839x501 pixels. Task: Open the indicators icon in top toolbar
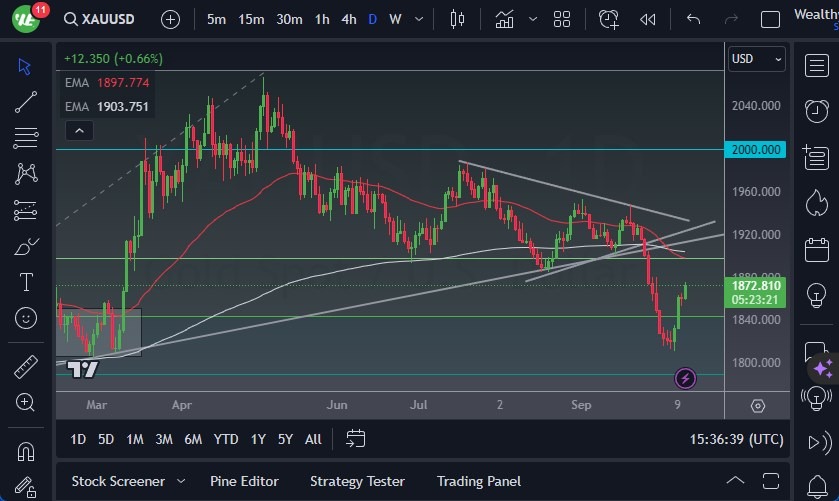pyautogui.click(x=505, y=19)
